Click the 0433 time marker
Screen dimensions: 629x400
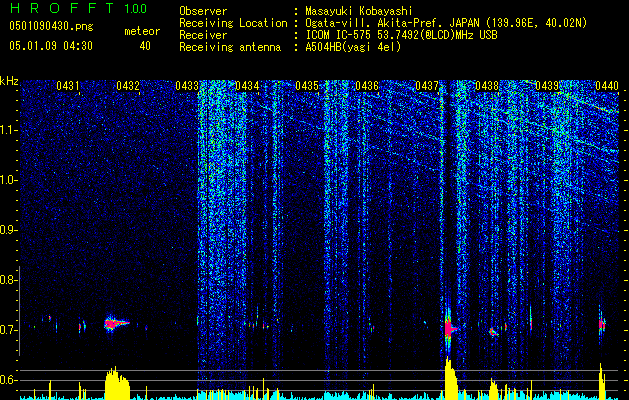187,86
